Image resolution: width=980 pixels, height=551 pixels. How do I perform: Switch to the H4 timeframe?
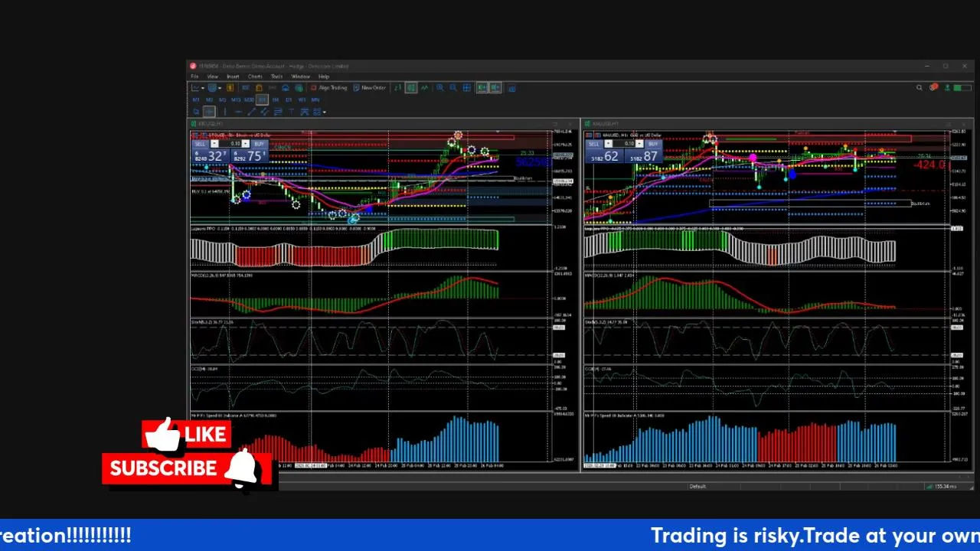point(276,100)
